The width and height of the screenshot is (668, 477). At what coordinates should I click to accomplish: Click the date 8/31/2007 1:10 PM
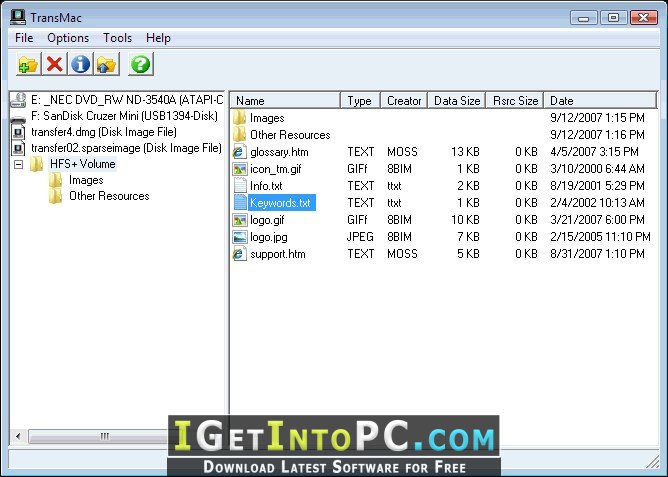597,254
